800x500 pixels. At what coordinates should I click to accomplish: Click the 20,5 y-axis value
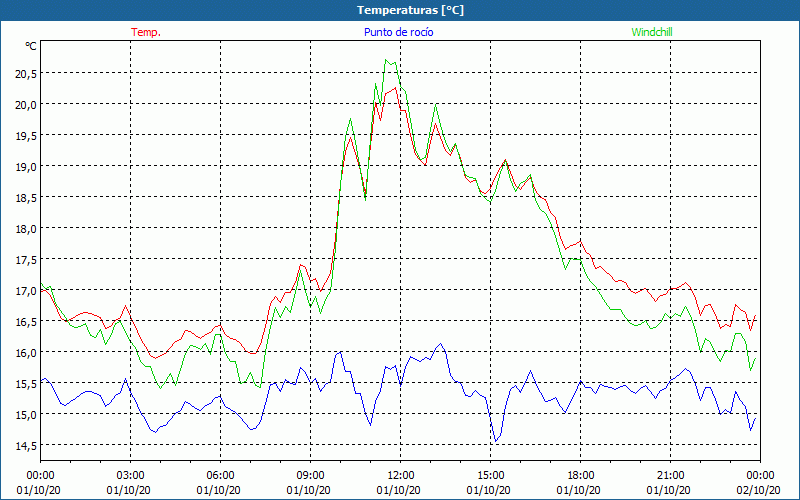click(26, 73)
